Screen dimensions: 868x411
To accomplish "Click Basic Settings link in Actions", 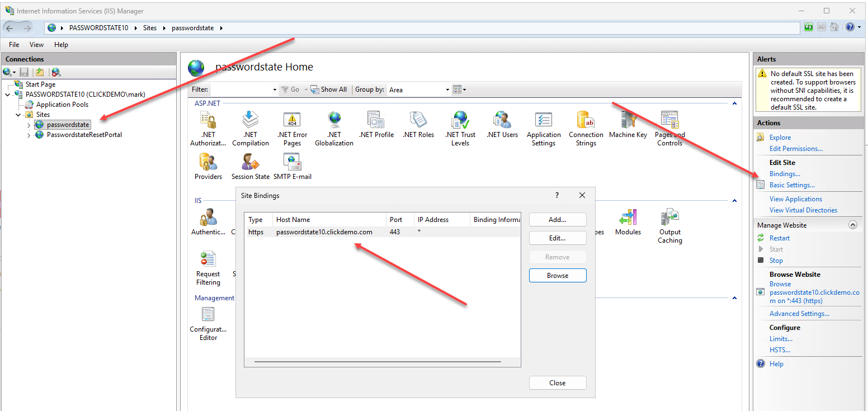I will pos(792,185).
